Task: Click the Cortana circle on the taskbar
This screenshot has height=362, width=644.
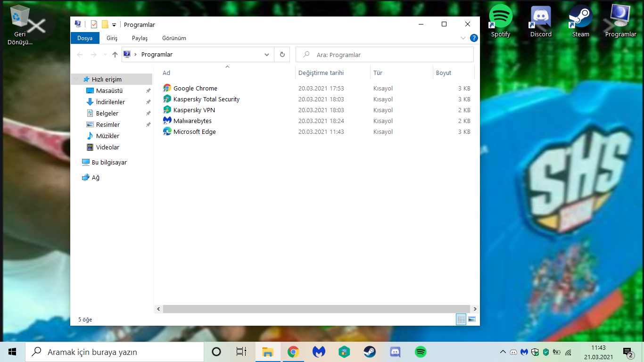Action: pos(216,352)
